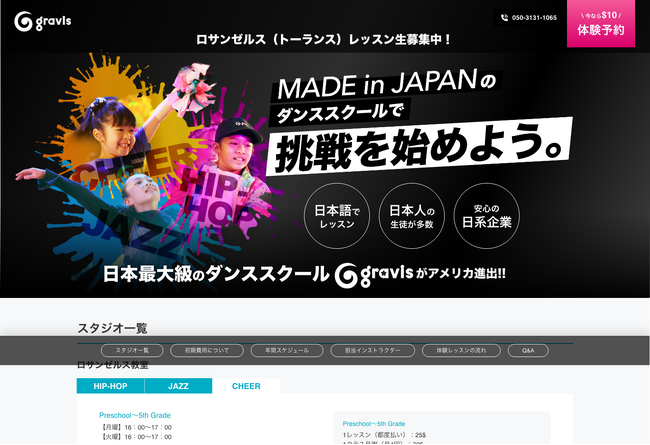Open the pink 体験予約 reservation button
The width and height of the screenshot is (650, 445).
click(x=601, y=24)
